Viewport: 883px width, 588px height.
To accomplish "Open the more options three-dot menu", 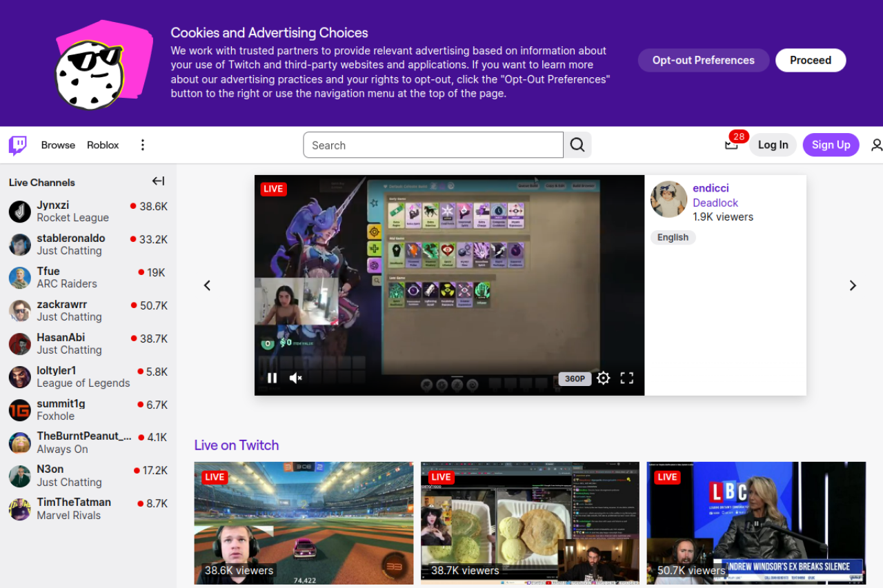I will pyautogui.click(x=142, y=145).
